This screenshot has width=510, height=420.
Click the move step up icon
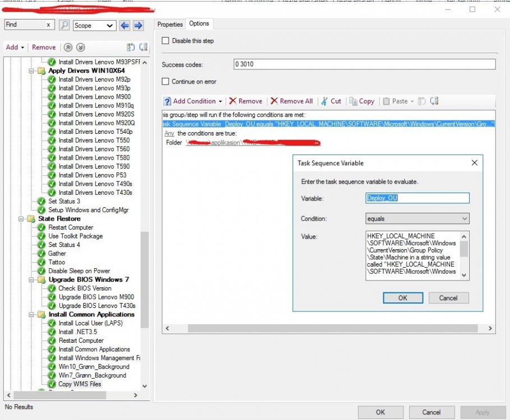(x=68, y=48)
